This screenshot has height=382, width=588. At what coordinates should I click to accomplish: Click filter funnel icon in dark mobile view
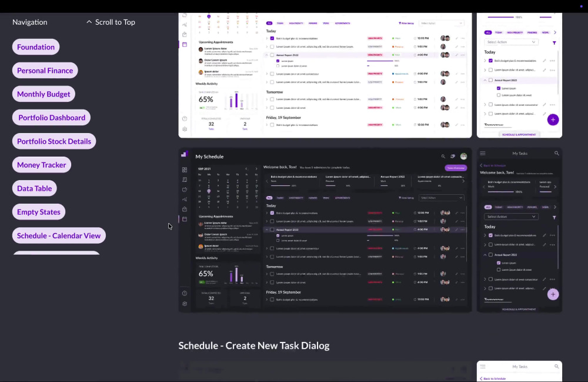[x=554, y=217]
